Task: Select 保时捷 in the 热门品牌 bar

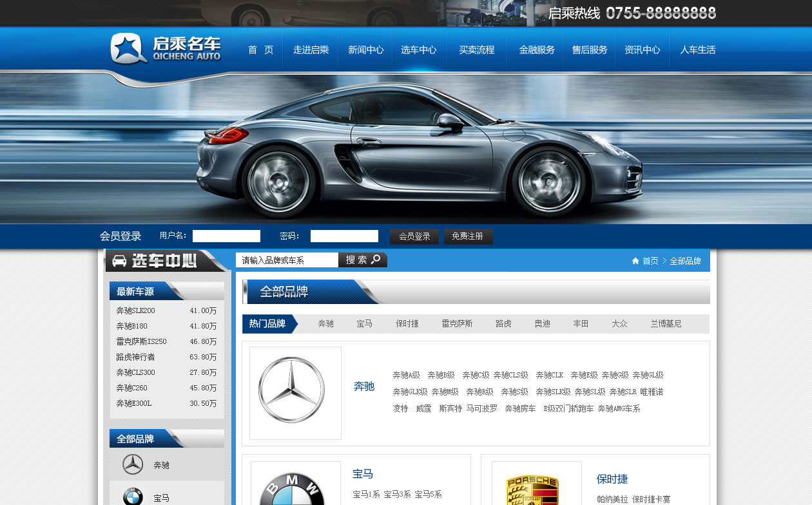Action: 407,323
